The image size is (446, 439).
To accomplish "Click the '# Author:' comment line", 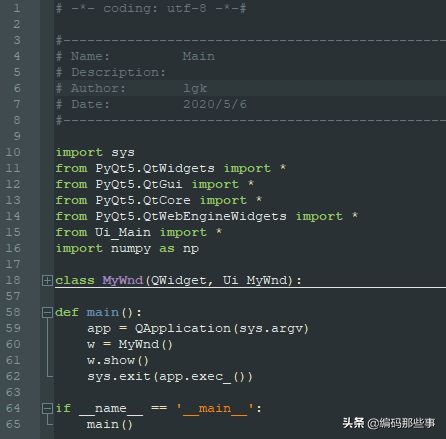I will (x=132, y=88).
